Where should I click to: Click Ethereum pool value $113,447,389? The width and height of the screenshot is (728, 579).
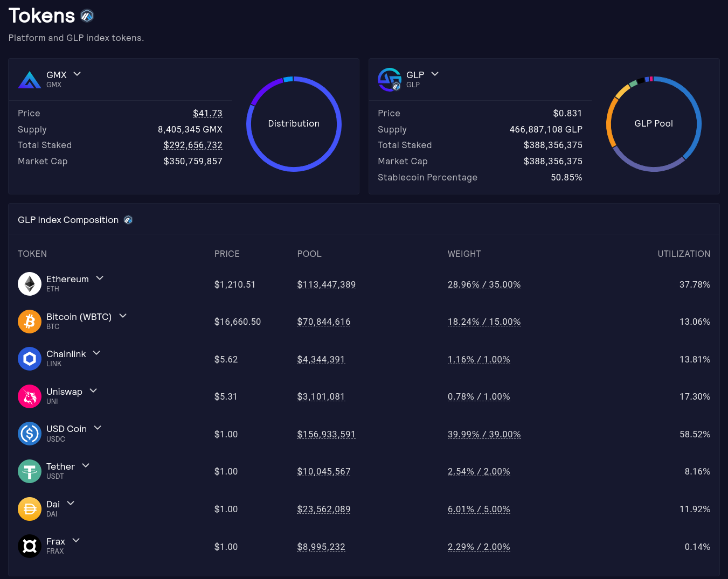click(327, 284)
